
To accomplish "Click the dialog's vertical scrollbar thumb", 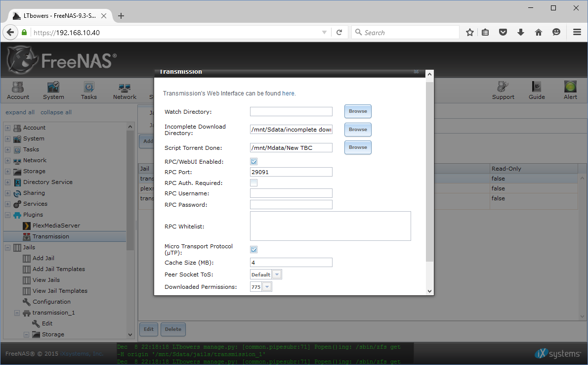I will click(x=430, y=171).
